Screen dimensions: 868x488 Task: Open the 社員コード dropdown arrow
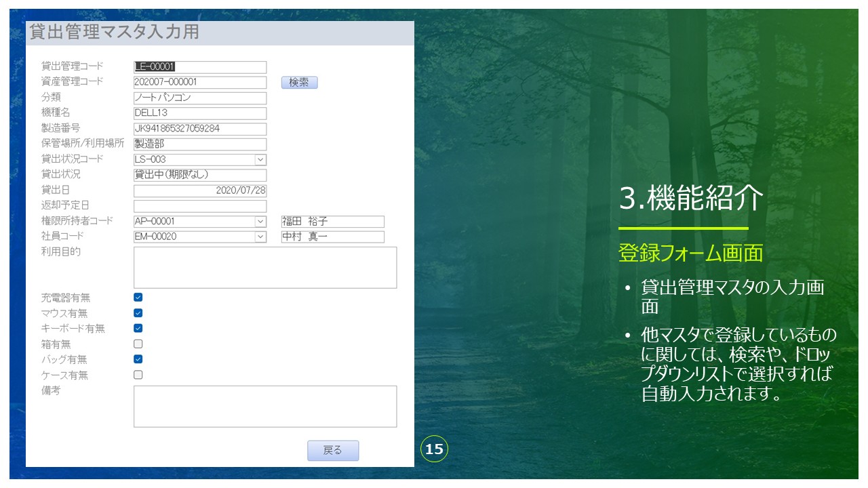click(x=260, y=237)
